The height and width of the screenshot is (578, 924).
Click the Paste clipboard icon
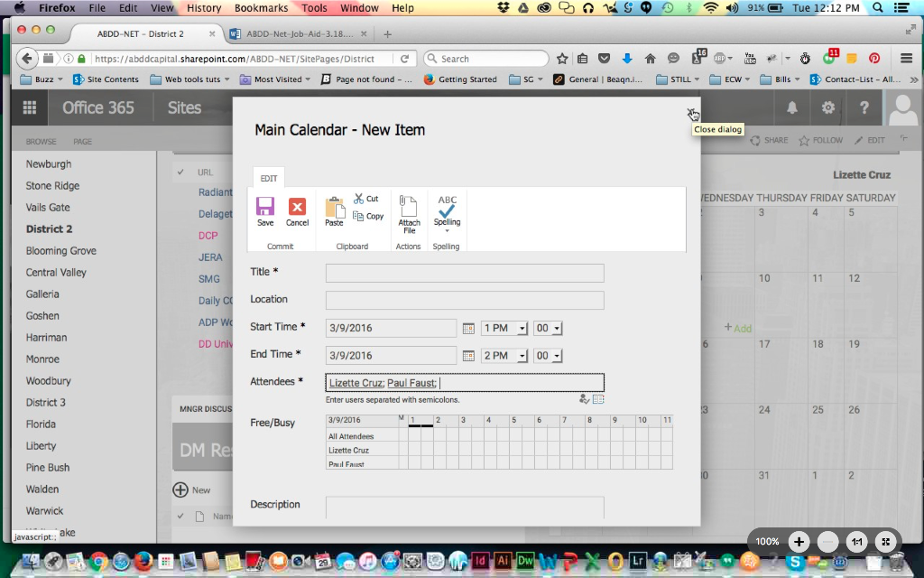(334, 210)
